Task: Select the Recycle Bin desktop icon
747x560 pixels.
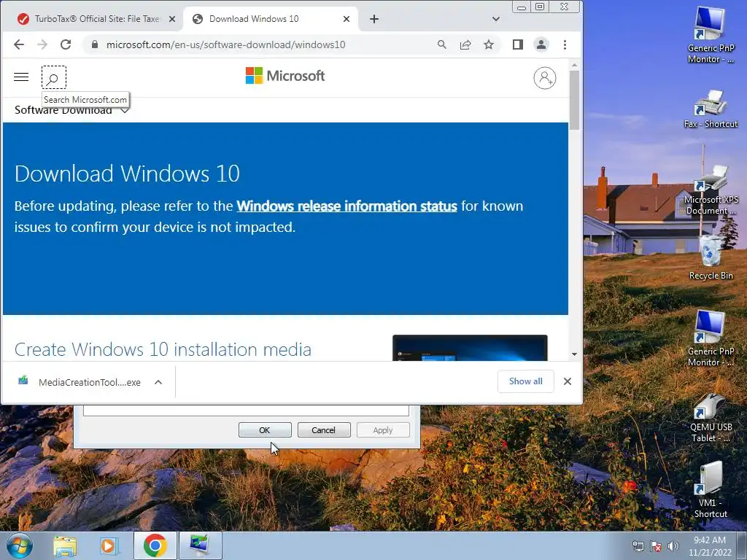Action: click(711, 257)
